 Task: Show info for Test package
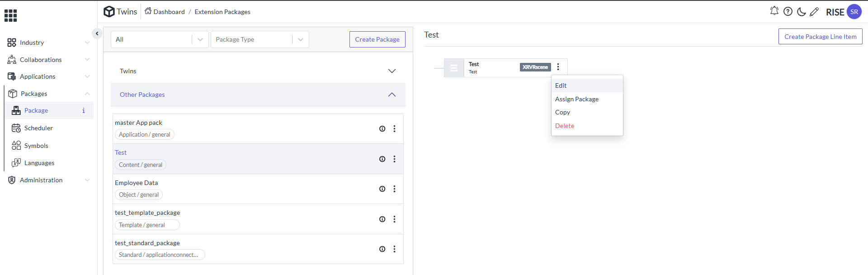382,159
